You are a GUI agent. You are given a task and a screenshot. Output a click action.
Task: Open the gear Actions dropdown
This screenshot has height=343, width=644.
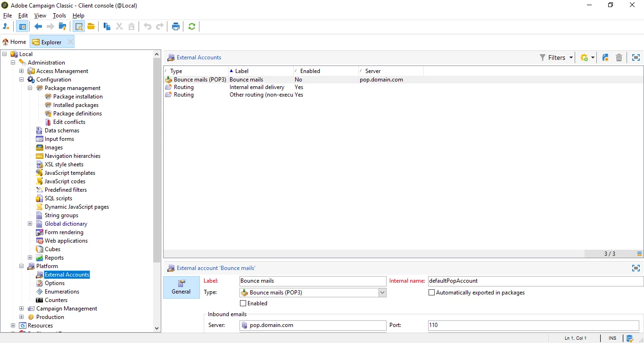click(x=587, y=57)
